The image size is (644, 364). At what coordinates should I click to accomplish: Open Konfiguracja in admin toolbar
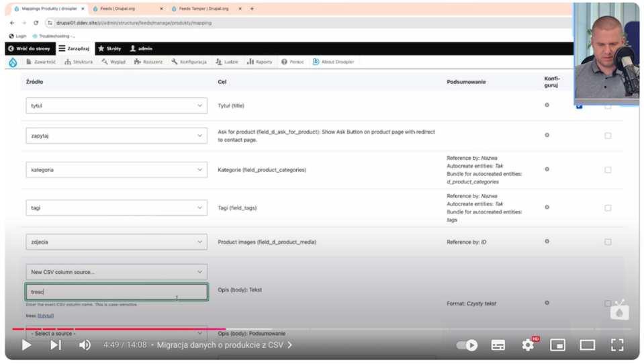pyautogui.click(x=189, y=62)
